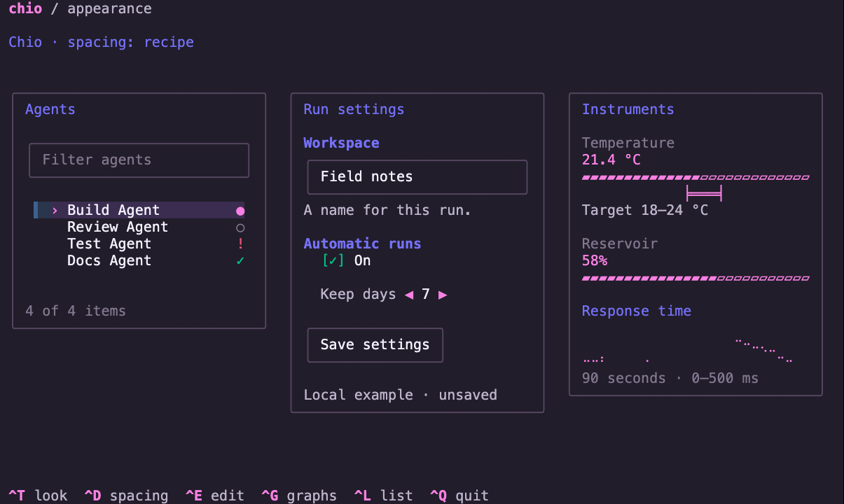This screenshot has height=504, width=844.
Task: Click the Instruments panel title
Action: click(628, 109)
